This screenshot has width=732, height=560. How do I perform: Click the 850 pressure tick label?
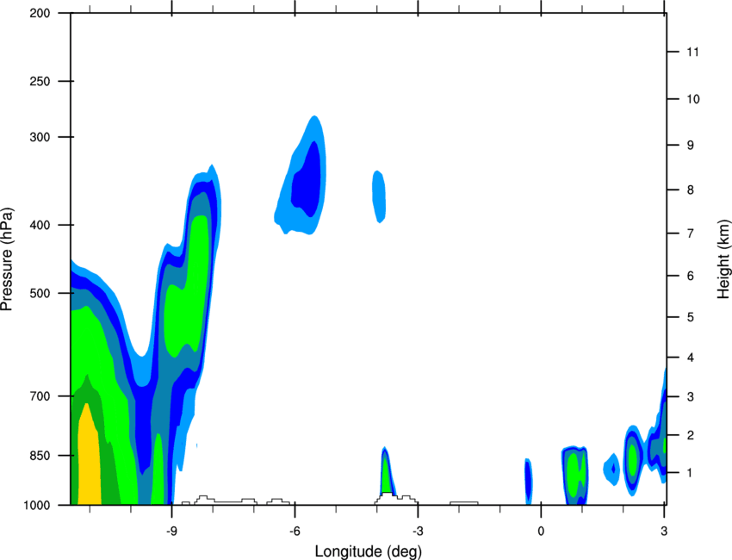pos(40,456)
